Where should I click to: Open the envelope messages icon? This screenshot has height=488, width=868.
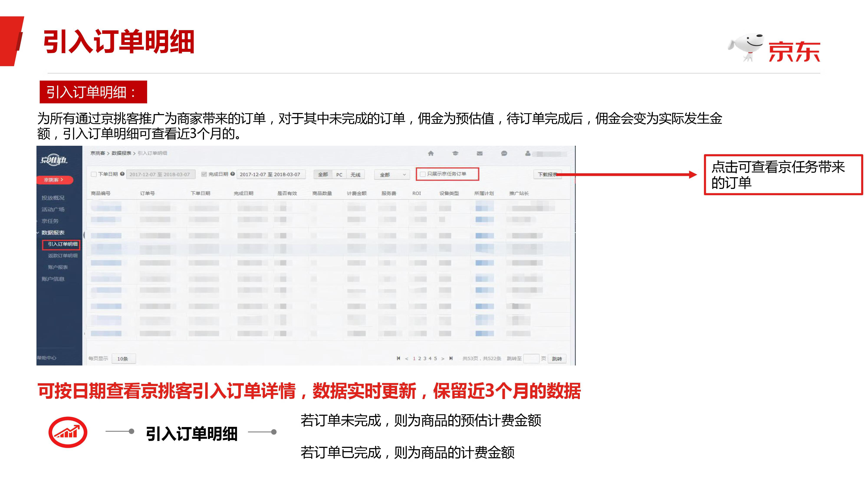pos(480,154)
